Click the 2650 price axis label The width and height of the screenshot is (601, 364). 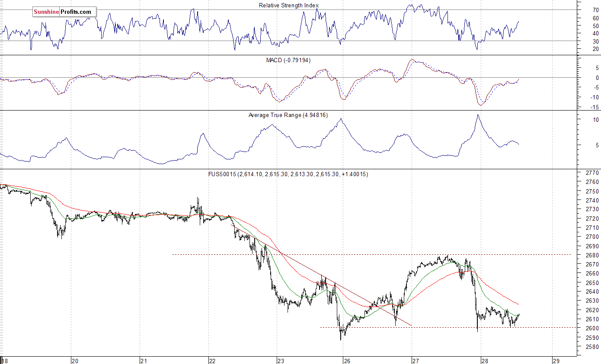coord(592,283)
